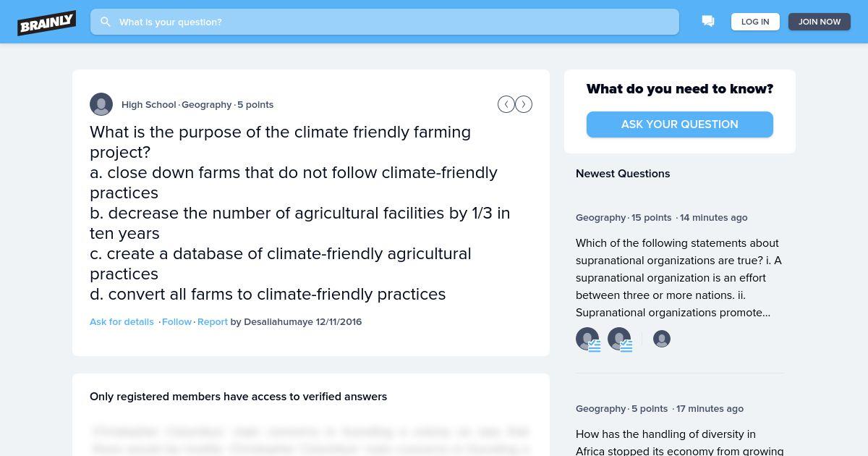Report this question via Report link
This screenshot has height=456, width=868.
tap(213, 322)
